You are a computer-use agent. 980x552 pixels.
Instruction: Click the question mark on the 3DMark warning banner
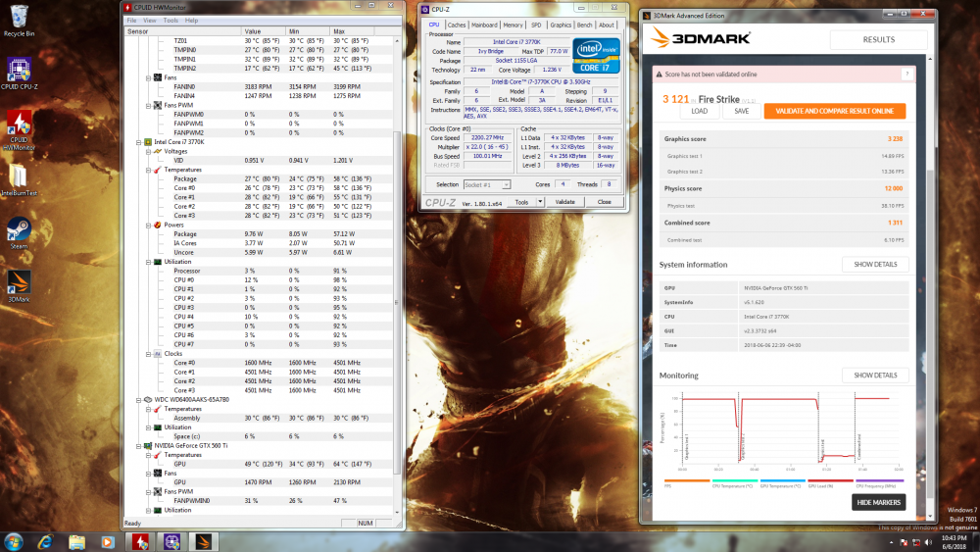point(906,74)
